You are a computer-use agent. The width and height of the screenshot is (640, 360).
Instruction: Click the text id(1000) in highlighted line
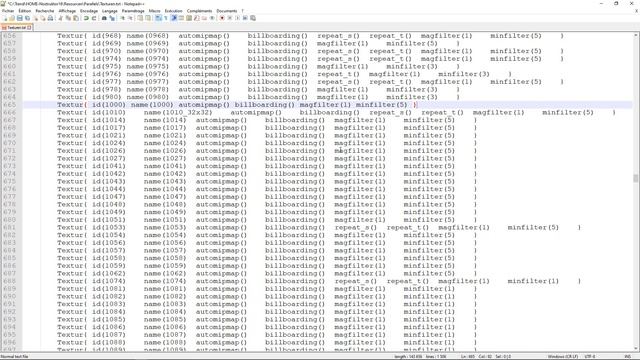[109, 105]
